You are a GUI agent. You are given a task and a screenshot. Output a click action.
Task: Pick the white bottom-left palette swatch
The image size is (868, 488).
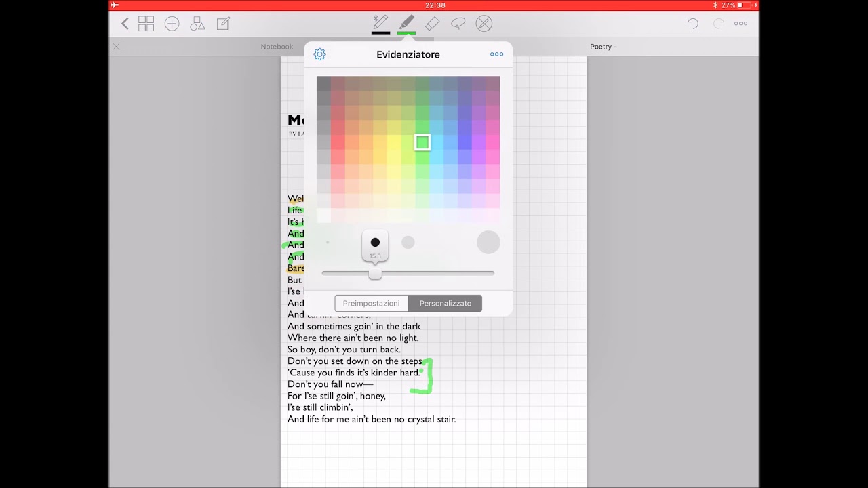323,216
